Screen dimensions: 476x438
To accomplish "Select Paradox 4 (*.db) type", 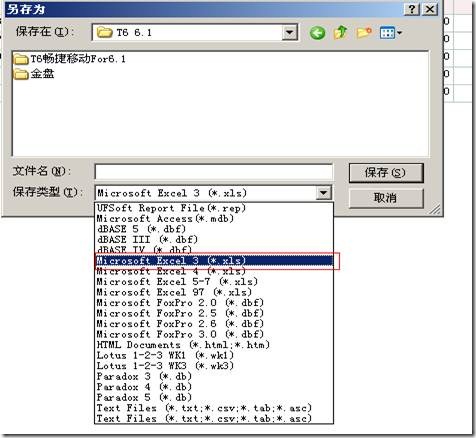I will tap(214, 387).
